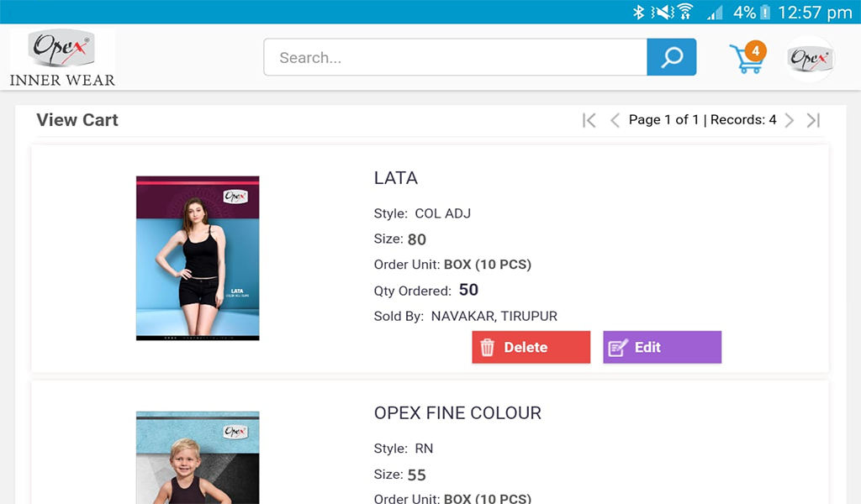Tap the mobile signal strength icon
This screenshot has width=861, height=504.
click(715, 13)
